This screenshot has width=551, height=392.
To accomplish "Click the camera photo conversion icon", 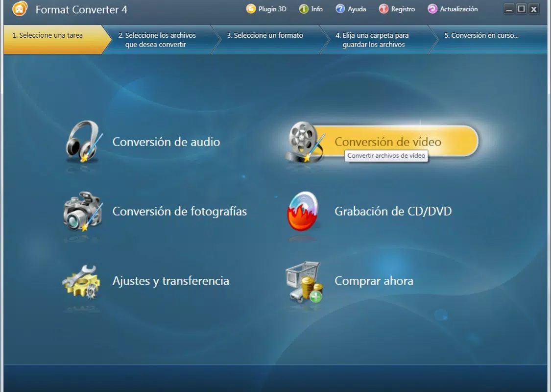I will coord(83,211).
